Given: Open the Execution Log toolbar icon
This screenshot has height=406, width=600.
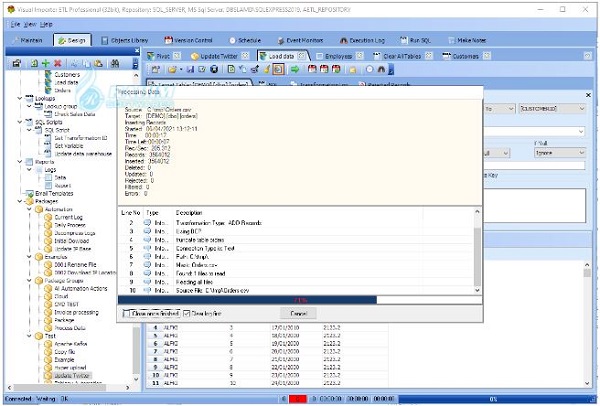Looking at the screenshot, I should pos(377,40).
